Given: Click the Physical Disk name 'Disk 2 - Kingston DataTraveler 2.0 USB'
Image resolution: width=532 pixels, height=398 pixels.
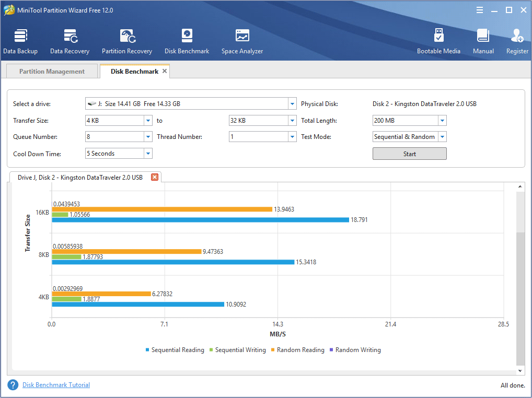Looking at the screenshot, I should coord(424,104).
